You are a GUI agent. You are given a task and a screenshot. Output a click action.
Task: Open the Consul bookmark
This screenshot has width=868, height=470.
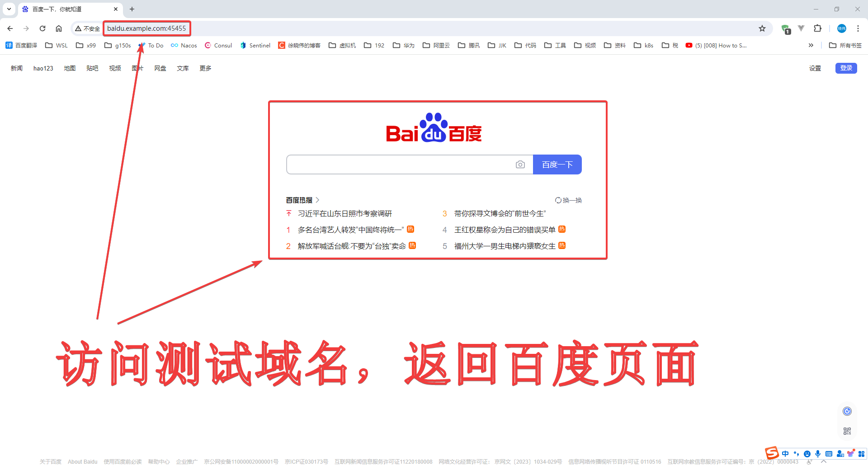[x=218, y=45]
